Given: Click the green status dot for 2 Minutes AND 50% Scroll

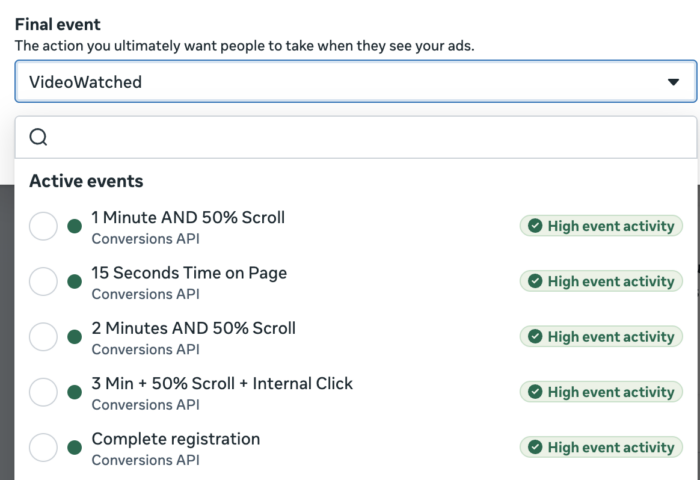Looking at the screenshot, I should (75, 337).
